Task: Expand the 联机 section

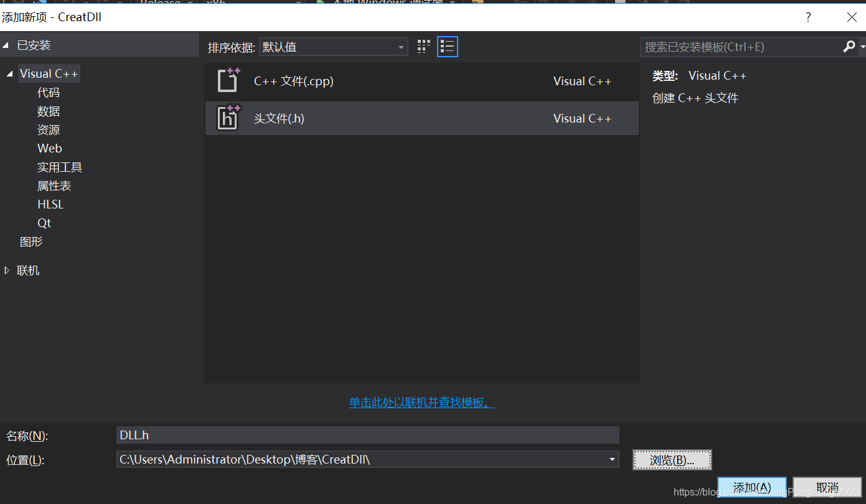Action: pos(7,271)
